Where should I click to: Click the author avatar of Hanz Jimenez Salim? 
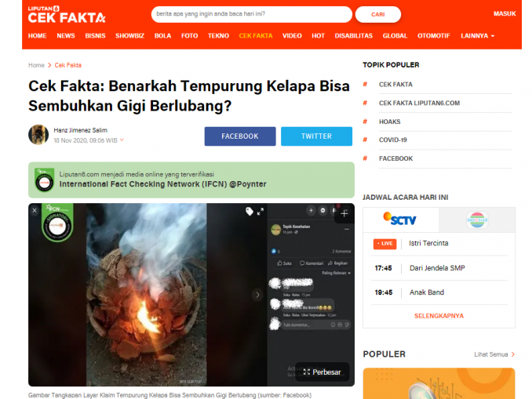click(x=38, y=135)
